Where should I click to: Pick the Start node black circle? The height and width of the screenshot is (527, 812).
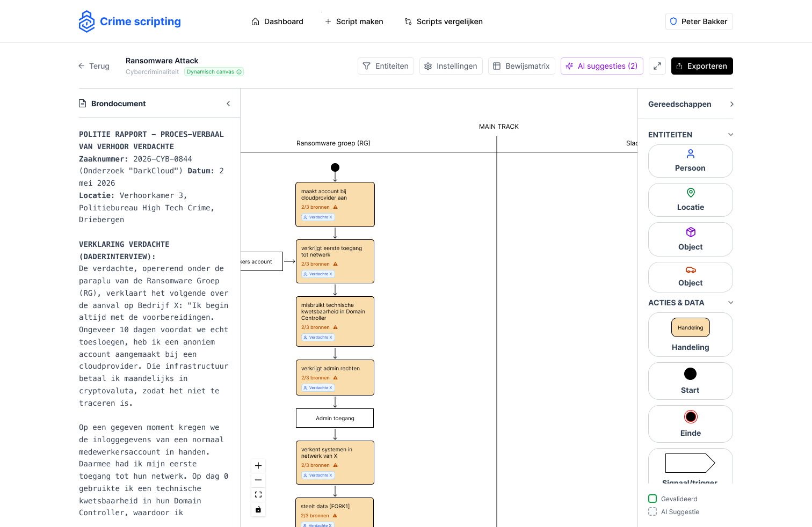coord(691,374)
